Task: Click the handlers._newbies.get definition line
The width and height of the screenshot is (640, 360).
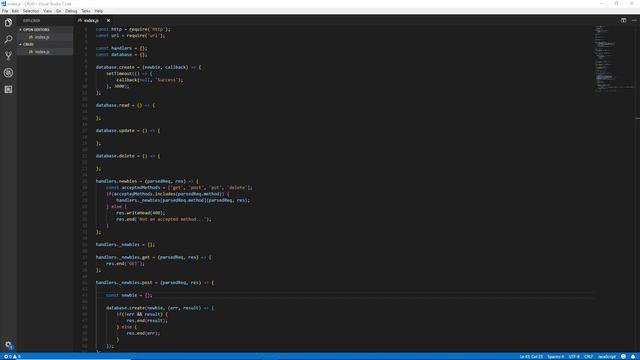Action: [154, 257]
